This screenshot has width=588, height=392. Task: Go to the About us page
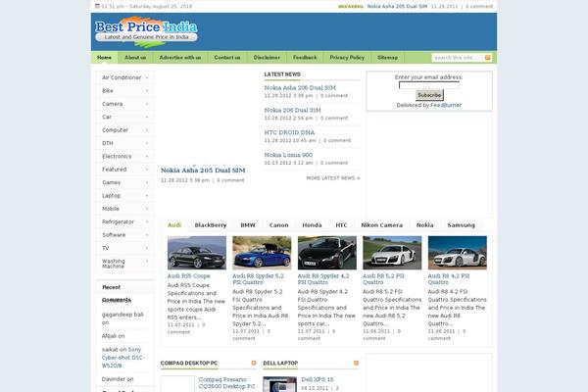(x=135, y=58)
